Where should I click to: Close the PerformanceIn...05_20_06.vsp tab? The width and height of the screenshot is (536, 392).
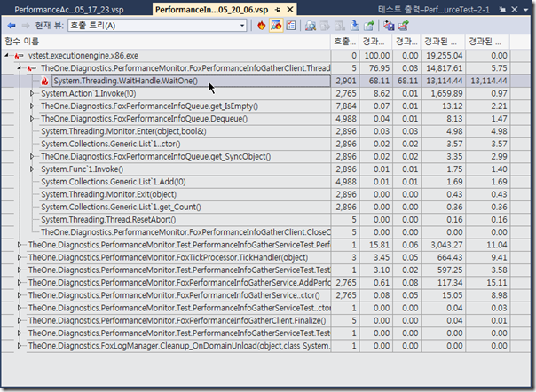click(x=290, y=10)
